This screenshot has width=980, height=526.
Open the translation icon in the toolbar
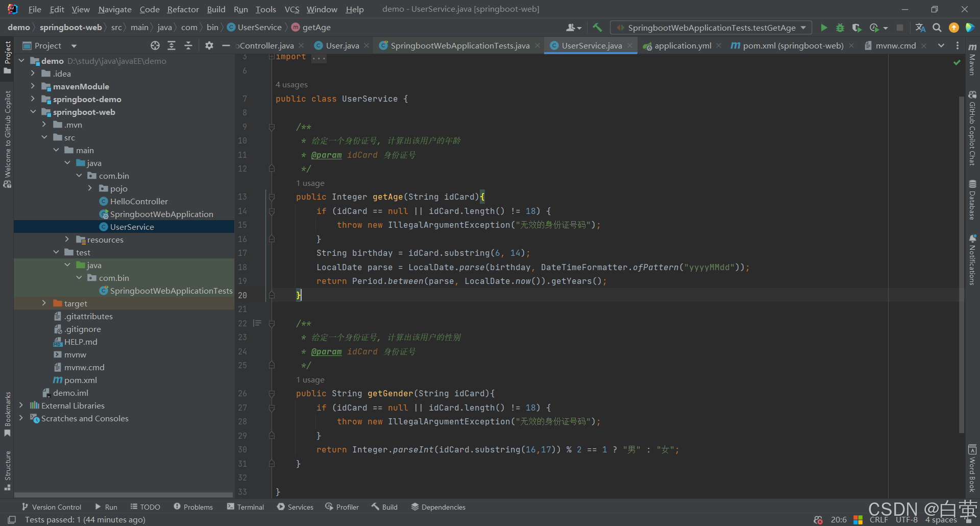pos(920,28)
